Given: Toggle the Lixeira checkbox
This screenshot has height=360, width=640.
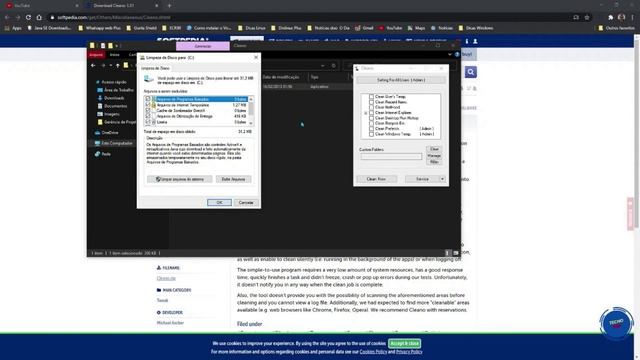Looking at the screenshot, I should [x=148, y=122].
